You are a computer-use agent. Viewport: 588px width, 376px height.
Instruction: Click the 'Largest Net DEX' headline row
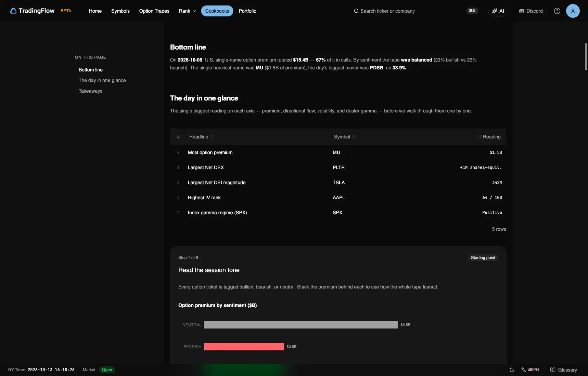point(338,167)
